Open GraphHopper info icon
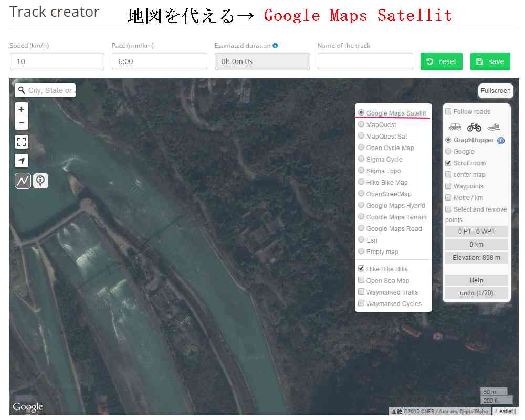 [x=501, y=141]
